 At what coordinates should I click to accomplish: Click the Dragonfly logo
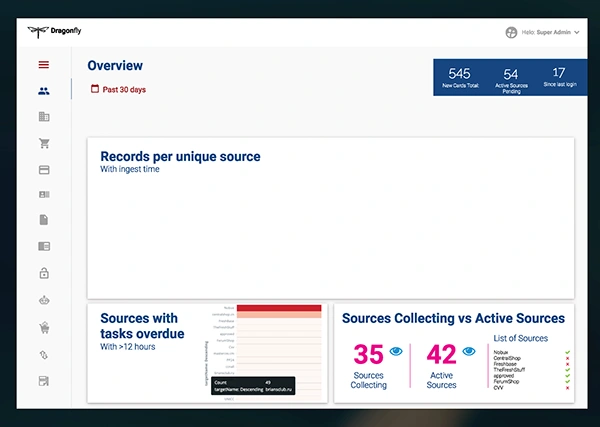point(54,31)
